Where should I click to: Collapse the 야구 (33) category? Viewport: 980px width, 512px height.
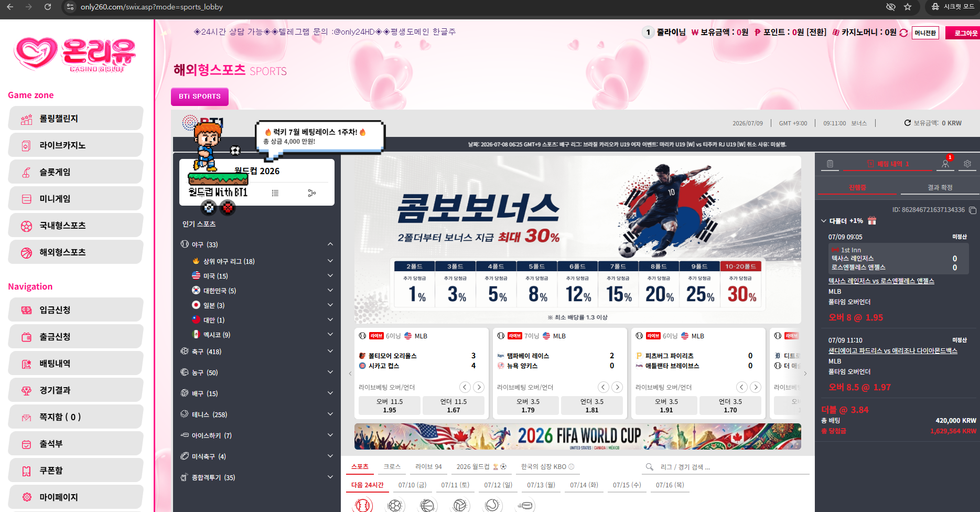pyautogui.click(x=330, y=244)
